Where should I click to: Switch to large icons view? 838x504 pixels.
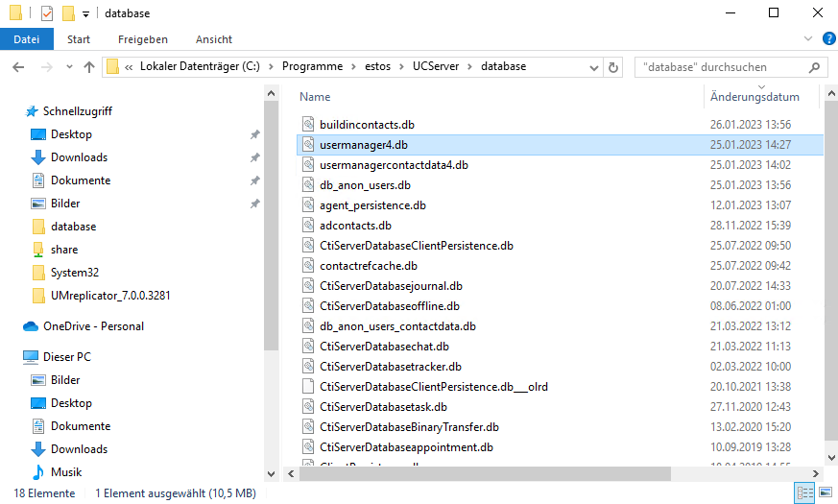click(x=825, y=493)
